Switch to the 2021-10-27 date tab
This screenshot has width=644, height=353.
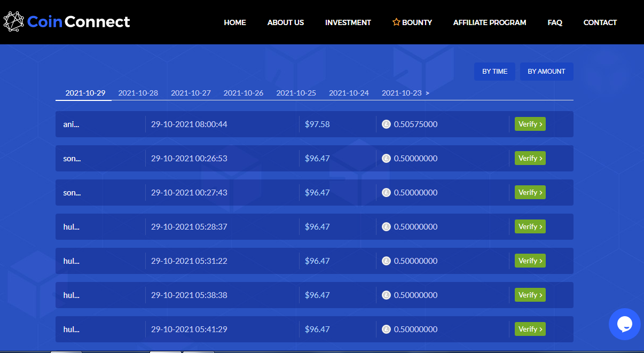[x=191, y=93]
